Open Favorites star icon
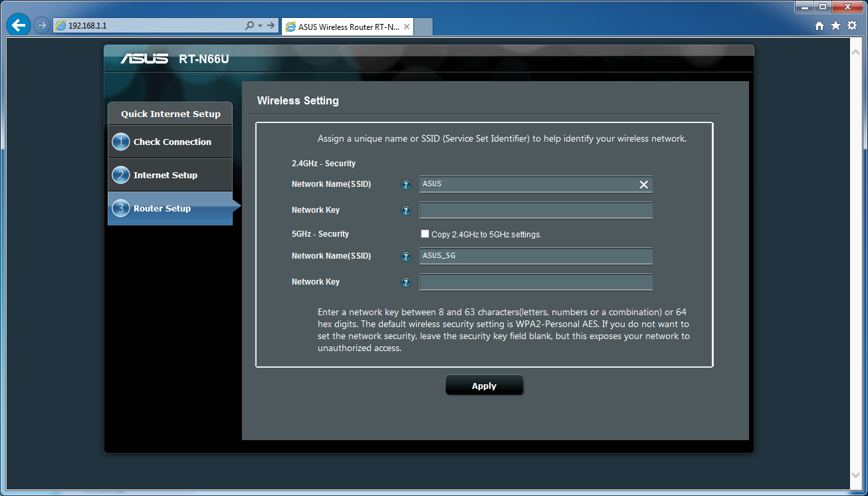The image size is (868, 496). [x=835, y=25]
